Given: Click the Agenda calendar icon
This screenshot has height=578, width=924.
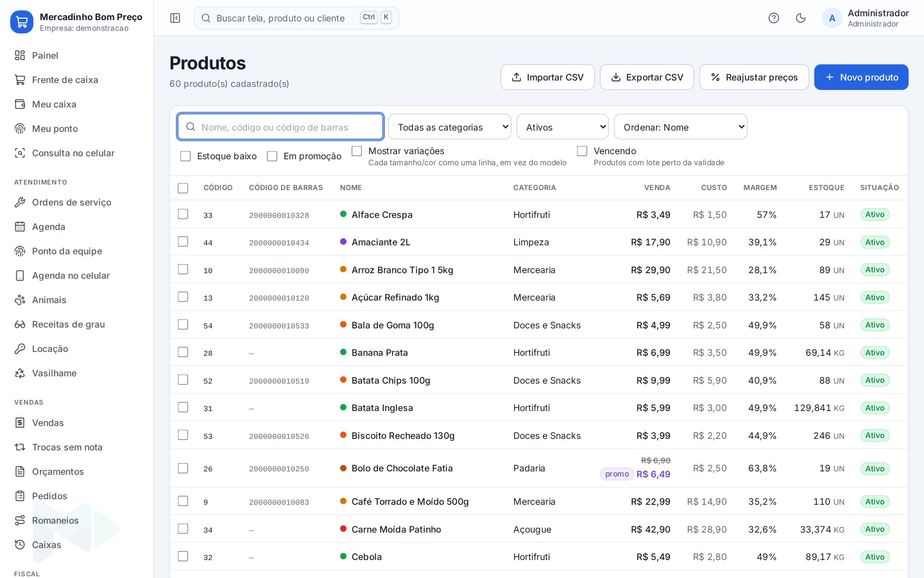Looking at the screenshot, I should tap(20, 226).
